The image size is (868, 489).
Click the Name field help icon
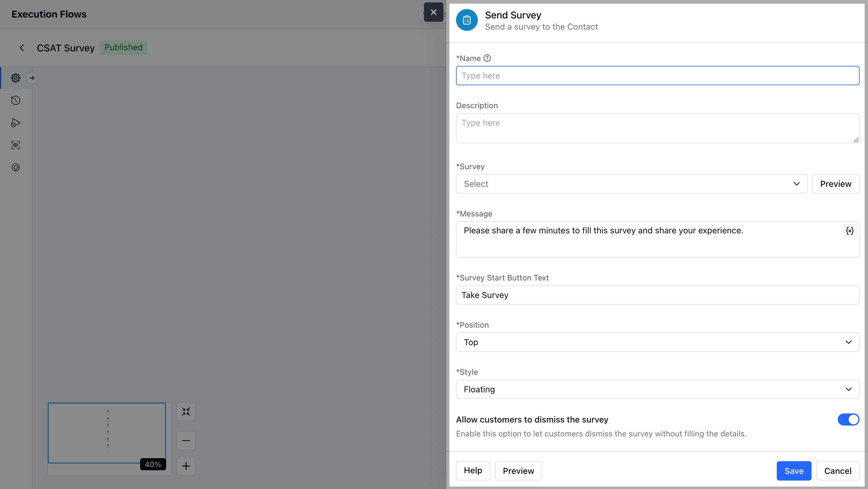[x=487, y=58]
